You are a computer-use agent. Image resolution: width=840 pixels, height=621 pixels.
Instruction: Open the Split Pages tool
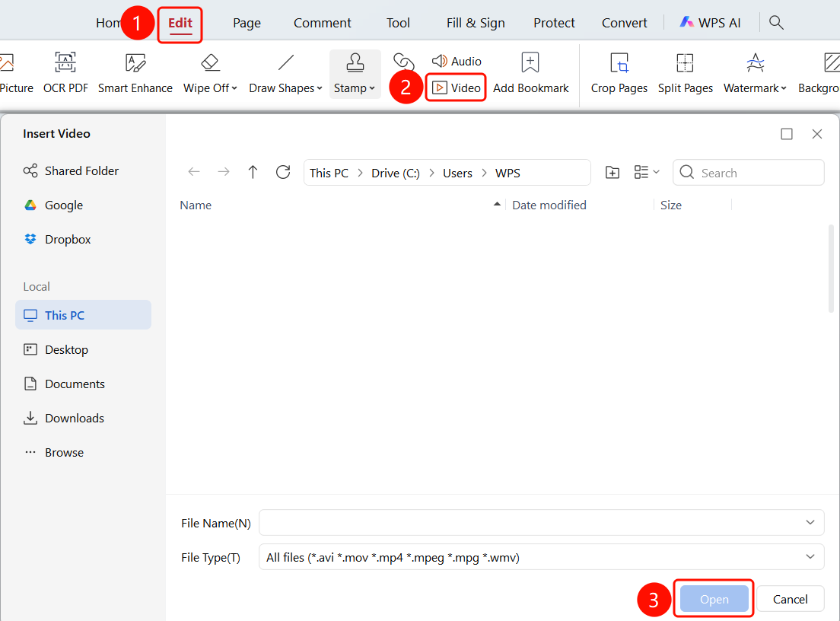686,73
